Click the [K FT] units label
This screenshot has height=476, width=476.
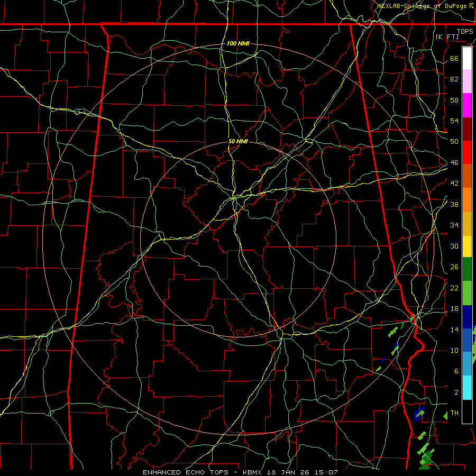point(447,36)
